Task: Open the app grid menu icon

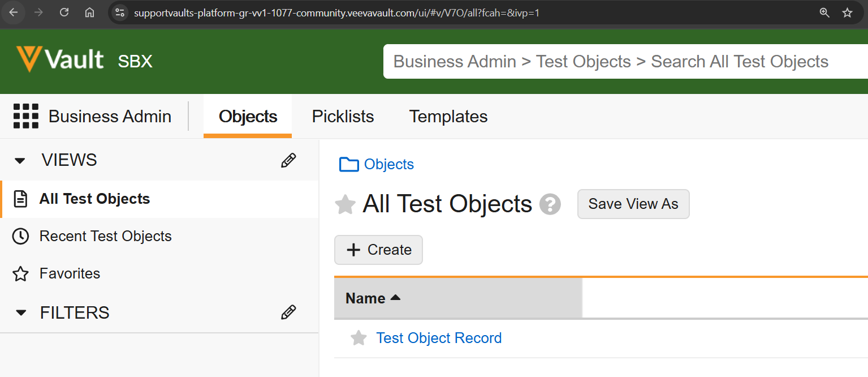Action: (26, 117)
